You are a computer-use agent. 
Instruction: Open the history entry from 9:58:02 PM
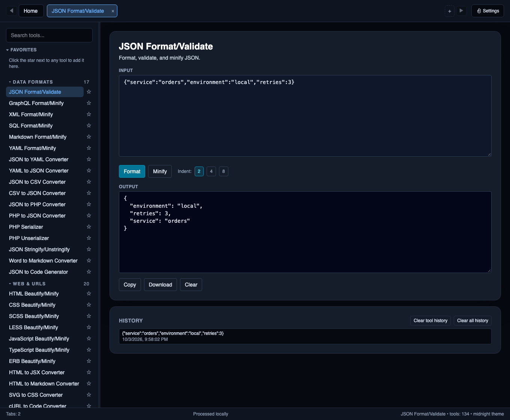pyautogui.click(x=305, y=336)
